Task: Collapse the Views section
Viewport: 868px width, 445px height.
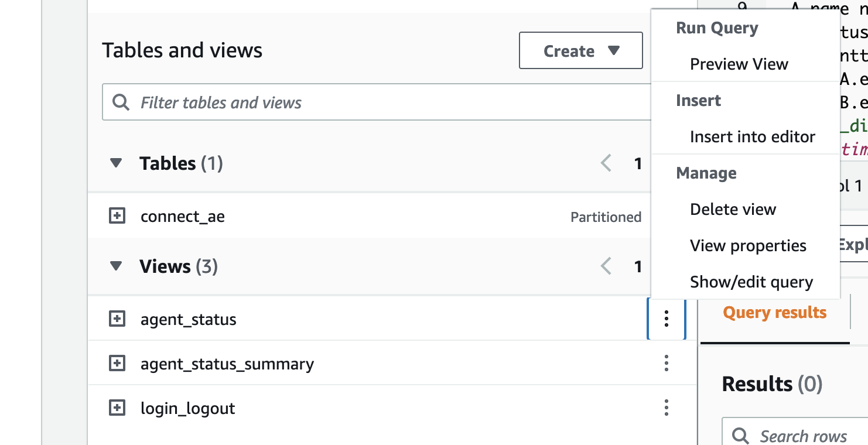Action: coord(116,266)
